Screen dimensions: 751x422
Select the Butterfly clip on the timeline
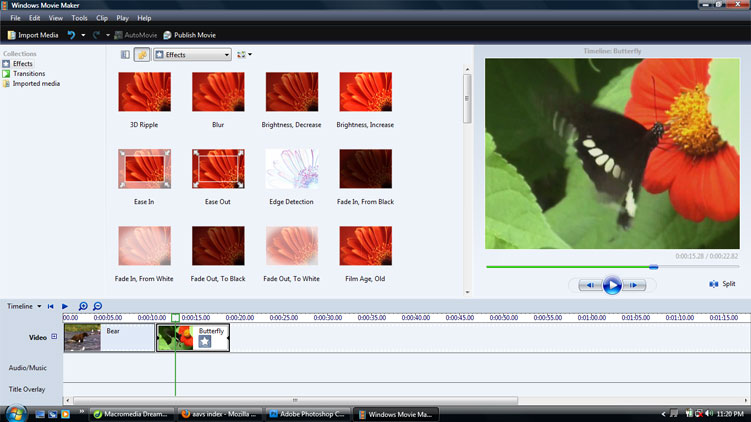coord(193,338)
